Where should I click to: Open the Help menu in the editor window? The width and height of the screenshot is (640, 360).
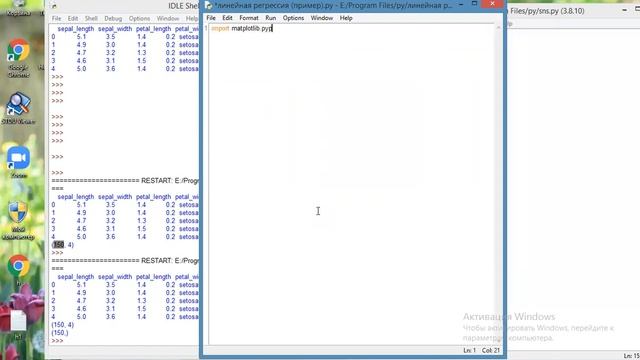click(346, 18)
